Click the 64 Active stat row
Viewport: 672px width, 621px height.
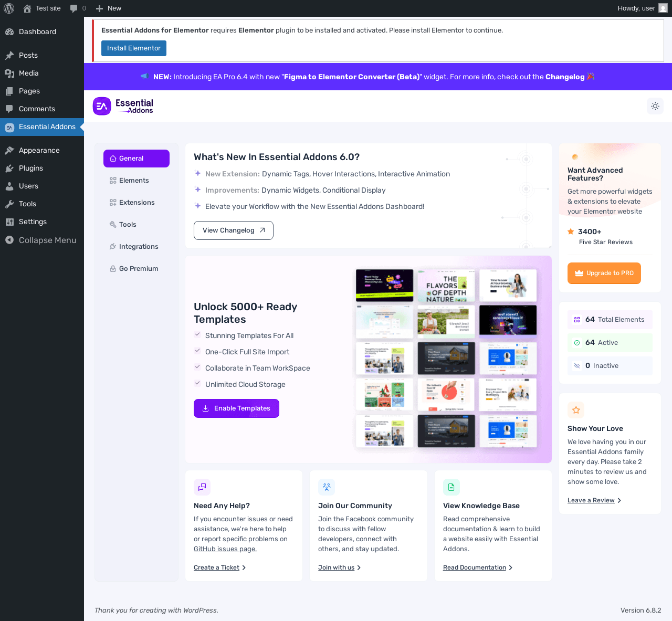pos(610,343)
